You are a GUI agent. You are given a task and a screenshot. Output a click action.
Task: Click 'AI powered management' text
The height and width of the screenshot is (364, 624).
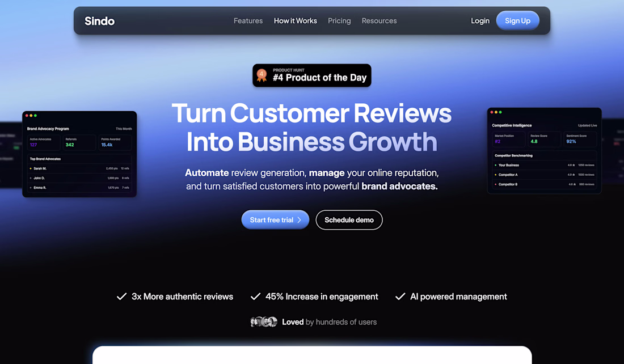coord(458,297)
